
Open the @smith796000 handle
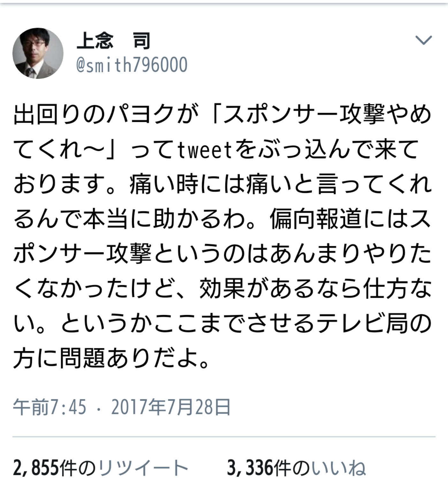pos(132,65)
